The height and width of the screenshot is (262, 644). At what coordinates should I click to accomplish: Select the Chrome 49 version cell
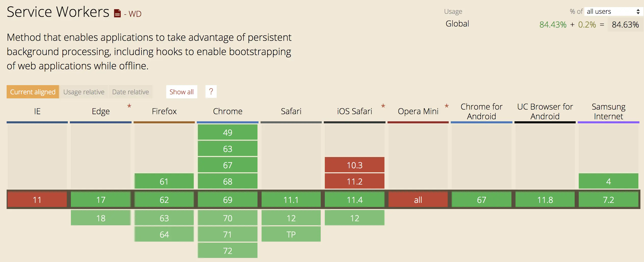click(228, 132)
